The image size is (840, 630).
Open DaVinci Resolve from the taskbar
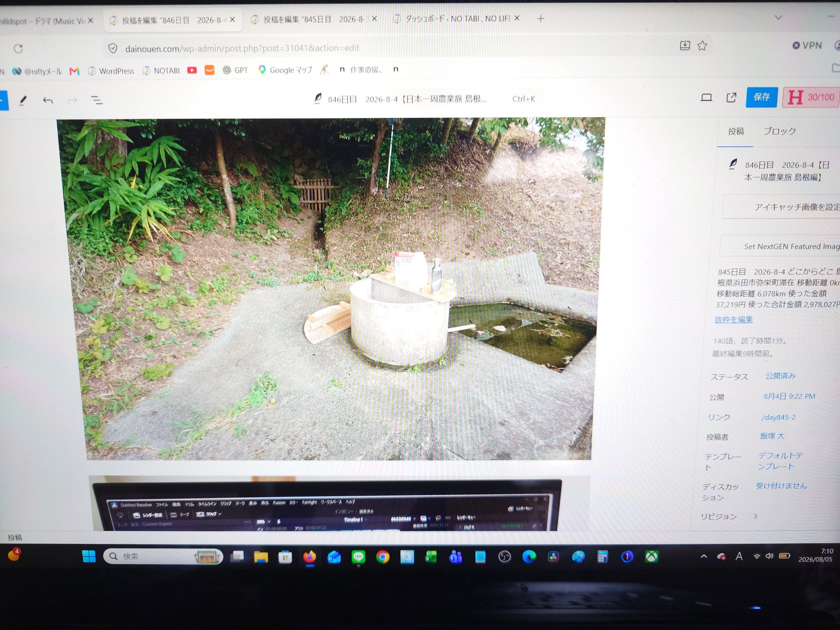coord(553,557)
